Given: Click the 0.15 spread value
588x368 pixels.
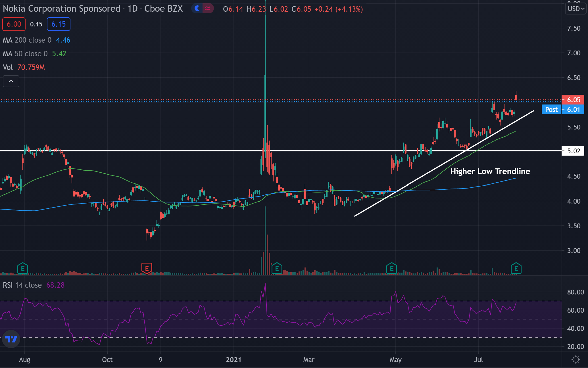Looking at the screenshot, I should pyautogui.click(x=36, y=24).
